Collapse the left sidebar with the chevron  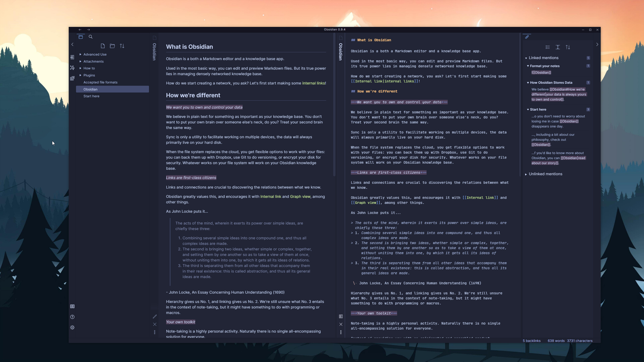72,44
